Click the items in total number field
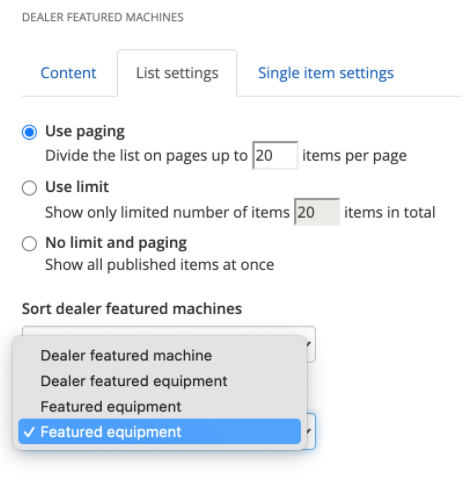Screen dimensions: 472x482 click(317, 212)
